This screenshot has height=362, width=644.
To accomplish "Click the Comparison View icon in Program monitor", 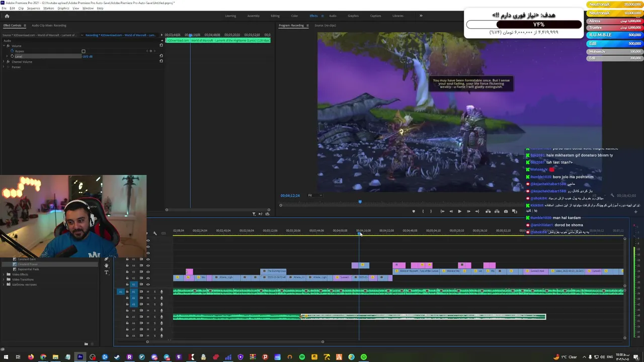I will click(x=514, y=211).
